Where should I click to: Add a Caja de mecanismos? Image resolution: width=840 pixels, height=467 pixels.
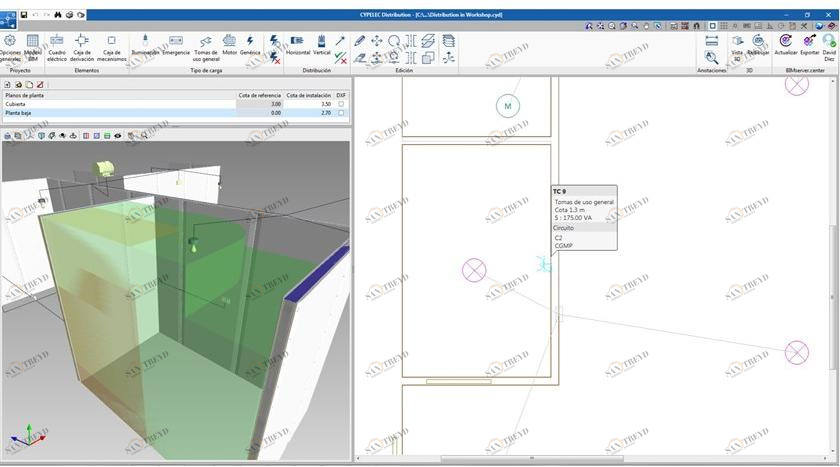pyautogui.click(x=112, y=46)
